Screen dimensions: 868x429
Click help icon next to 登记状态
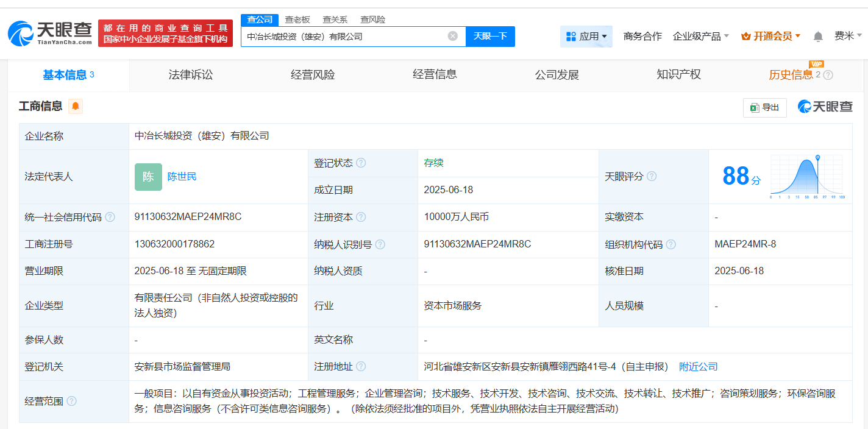pos(361,163)
